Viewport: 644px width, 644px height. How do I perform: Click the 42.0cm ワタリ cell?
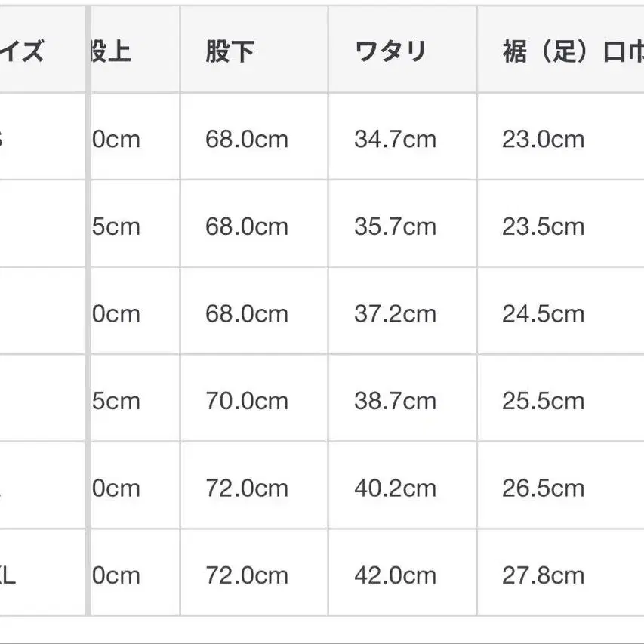pyautogui.click(x=395, y=575)
